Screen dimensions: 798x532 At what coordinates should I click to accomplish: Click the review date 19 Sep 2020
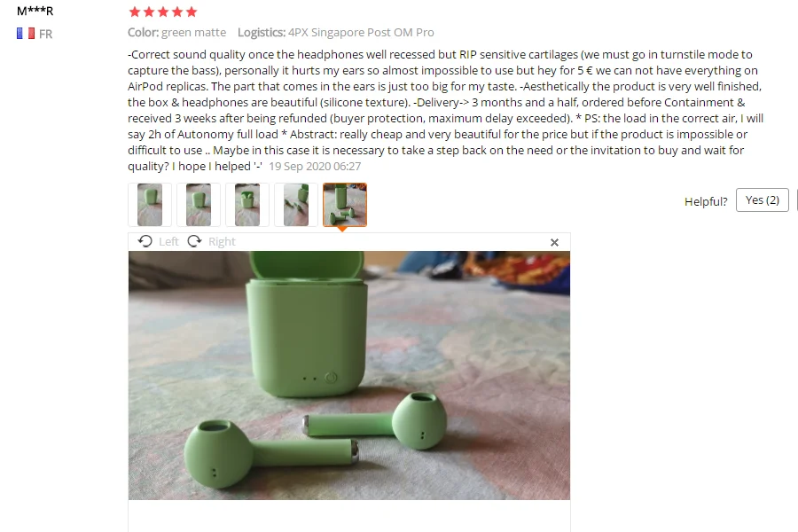315,167
